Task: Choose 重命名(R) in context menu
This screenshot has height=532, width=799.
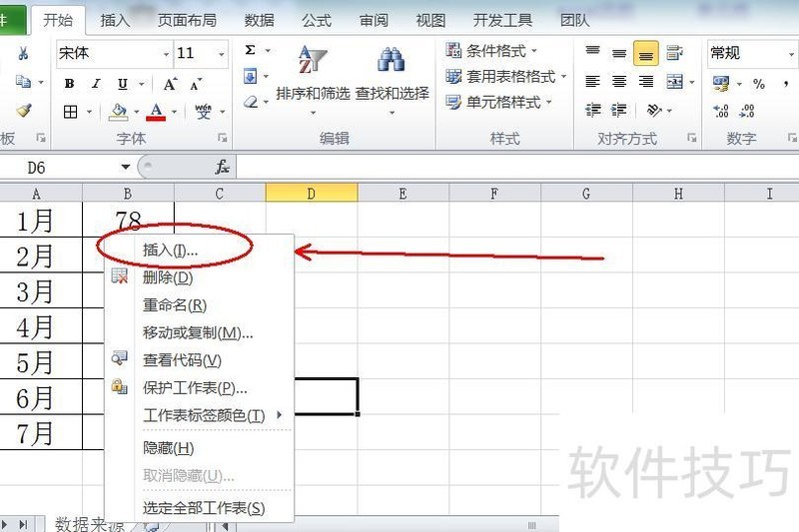Action: [200, 305]
